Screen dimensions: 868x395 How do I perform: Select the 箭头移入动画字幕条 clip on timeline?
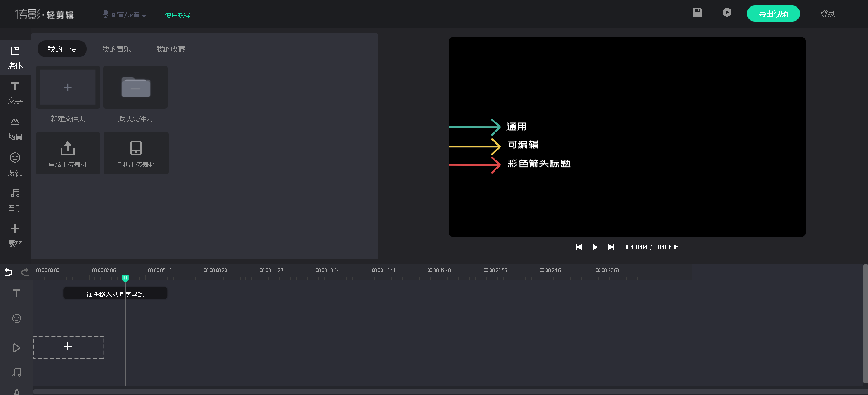click(115, 294)
